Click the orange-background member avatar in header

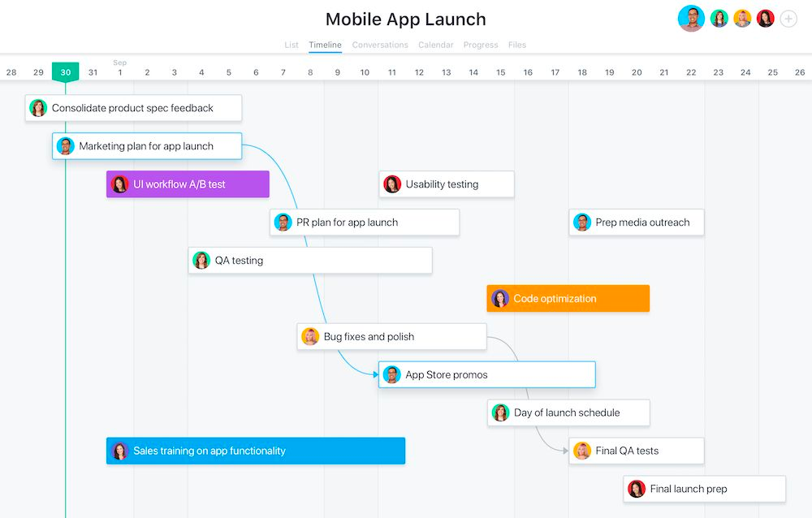(742, 19)
